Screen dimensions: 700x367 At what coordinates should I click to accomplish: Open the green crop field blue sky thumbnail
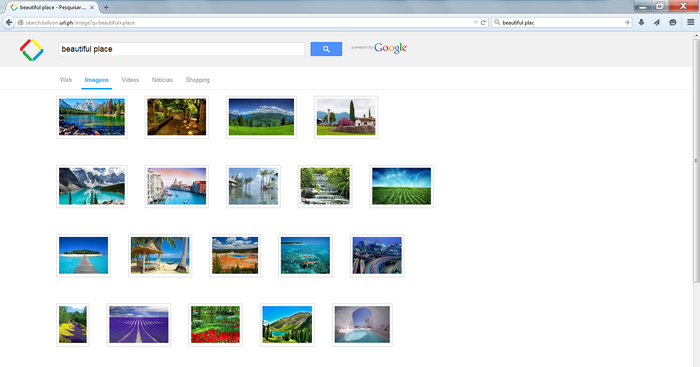tap(402, 186)
